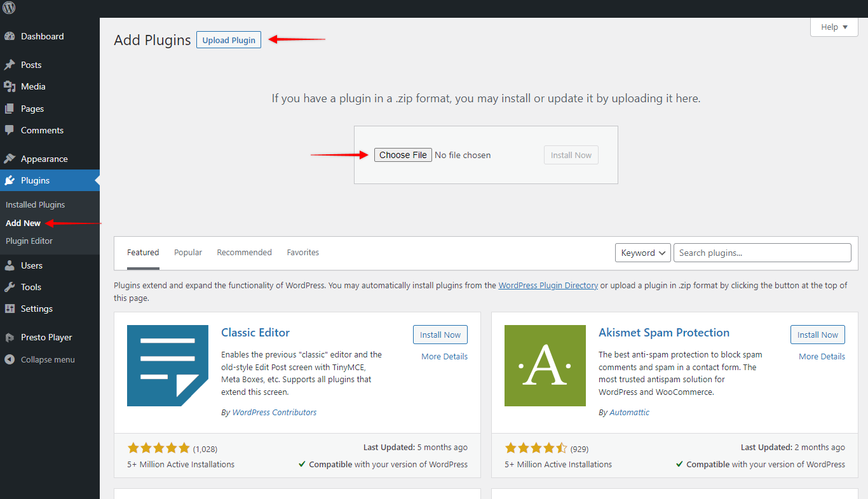Click the Akismet plugin logo thumbnail
The width and height of the screenshot is (868, 499).
tap(545, 366)
